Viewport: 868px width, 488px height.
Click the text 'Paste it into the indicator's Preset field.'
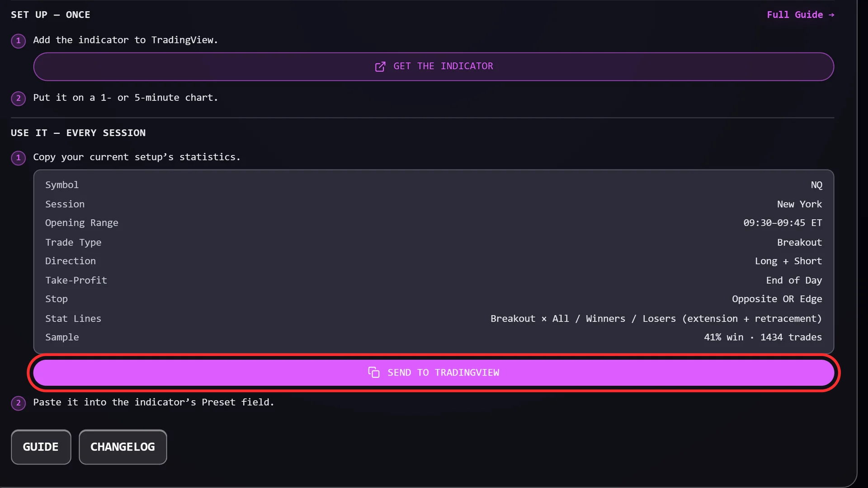coord(154,402)
